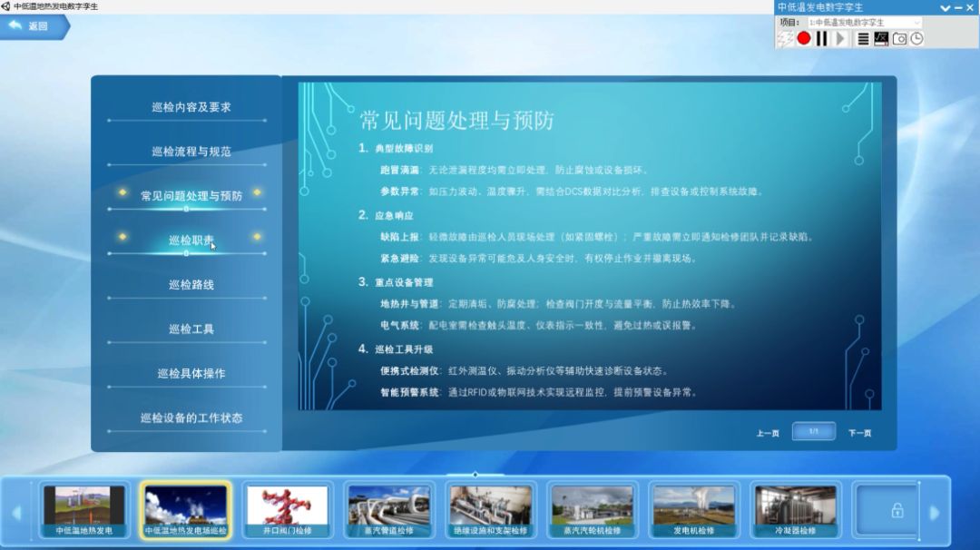Click the red record icon in the floating panel

[804, 38]
